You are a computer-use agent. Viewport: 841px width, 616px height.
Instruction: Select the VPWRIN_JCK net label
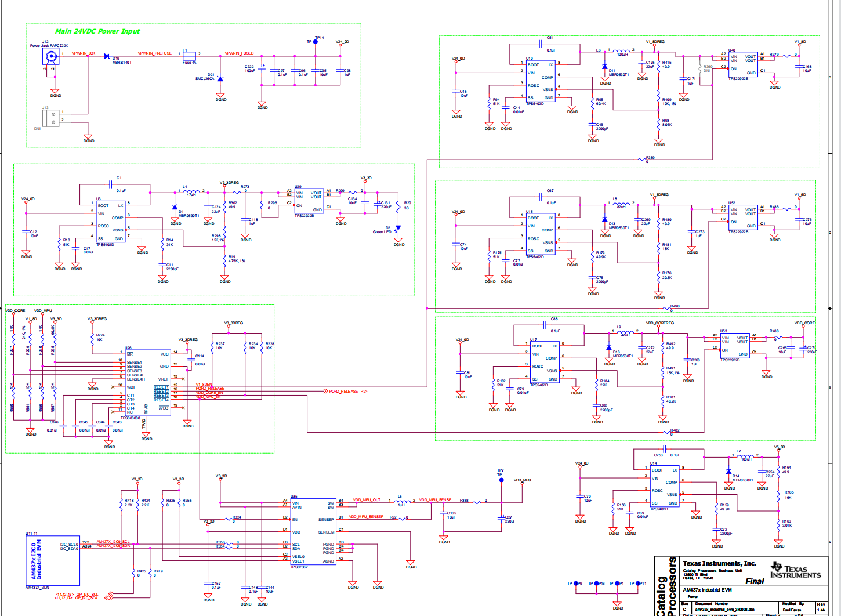(84, 53)
